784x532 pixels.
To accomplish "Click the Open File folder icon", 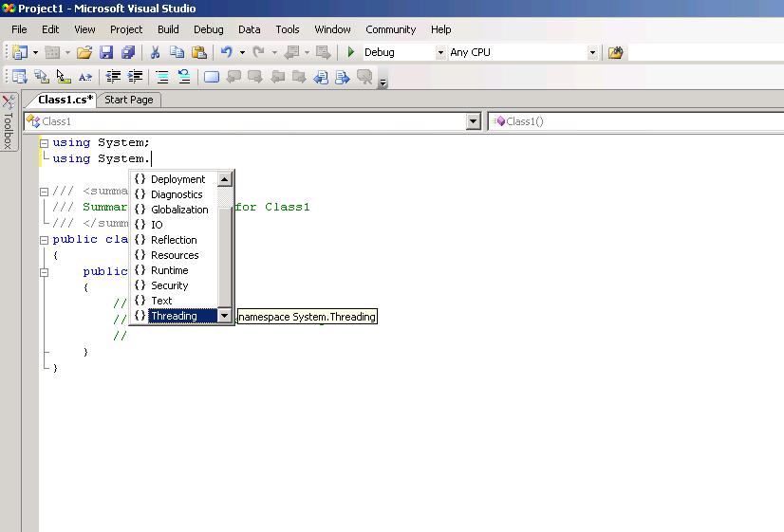I will (84, 52).
